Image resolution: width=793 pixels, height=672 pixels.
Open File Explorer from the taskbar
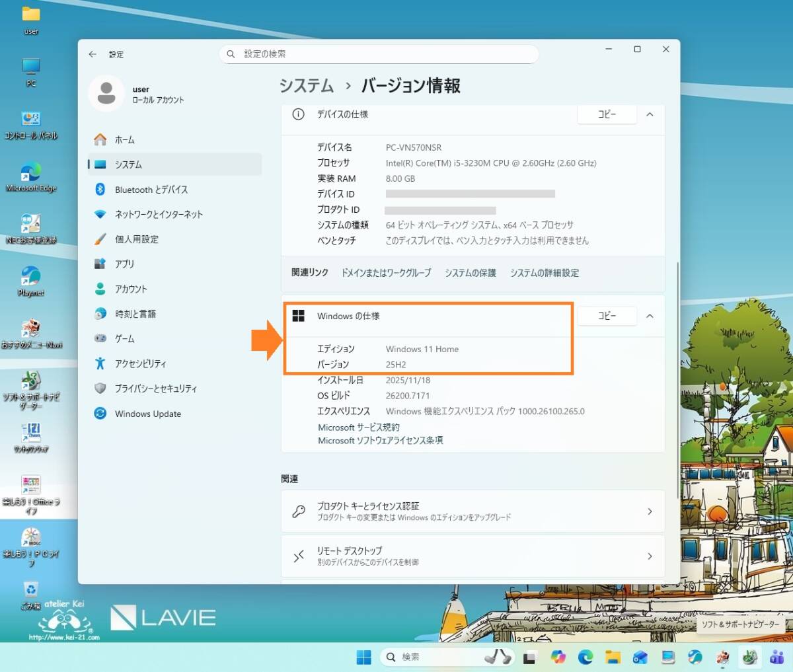point(613,657)
